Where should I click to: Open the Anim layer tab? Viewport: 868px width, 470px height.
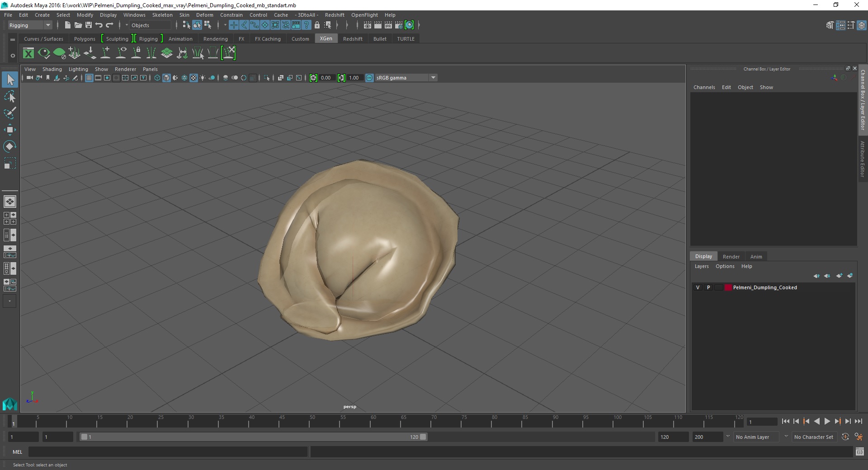click(756, 257)
